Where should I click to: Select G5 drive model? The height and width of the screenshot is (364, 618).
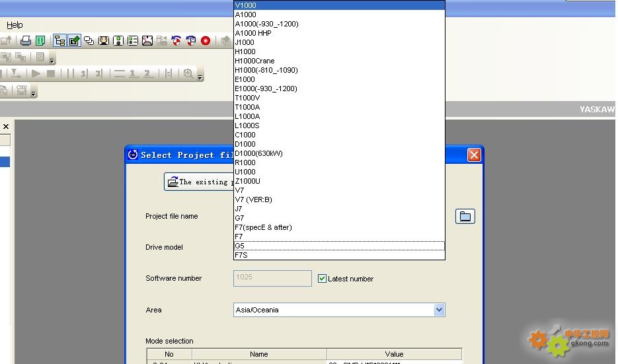tap(339, 246)
